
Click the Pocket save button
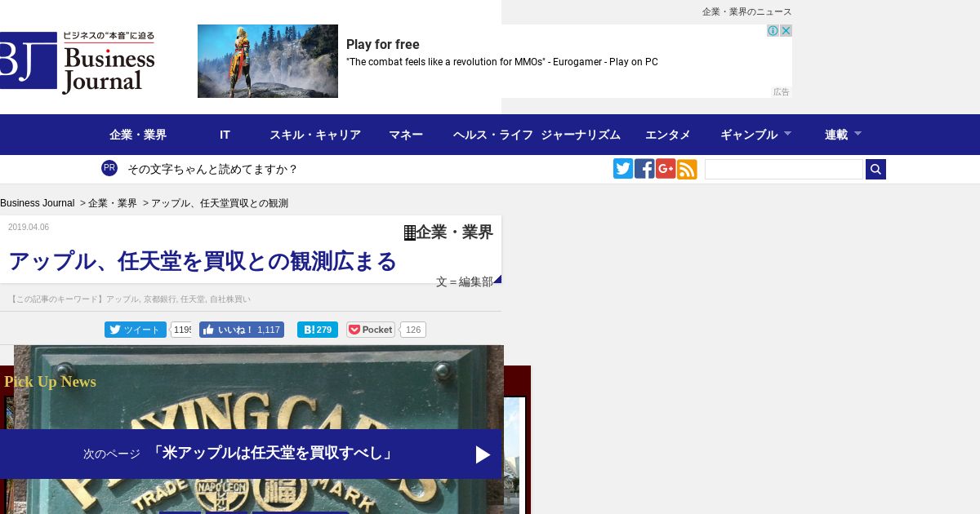tap(371, 330)
